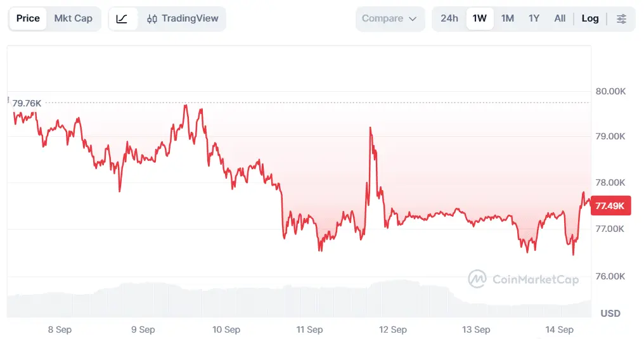Image resolution: width=644 pixels, height=339 pixels.
Task: Select the 1W time range
Action: [x=480, y=18]
